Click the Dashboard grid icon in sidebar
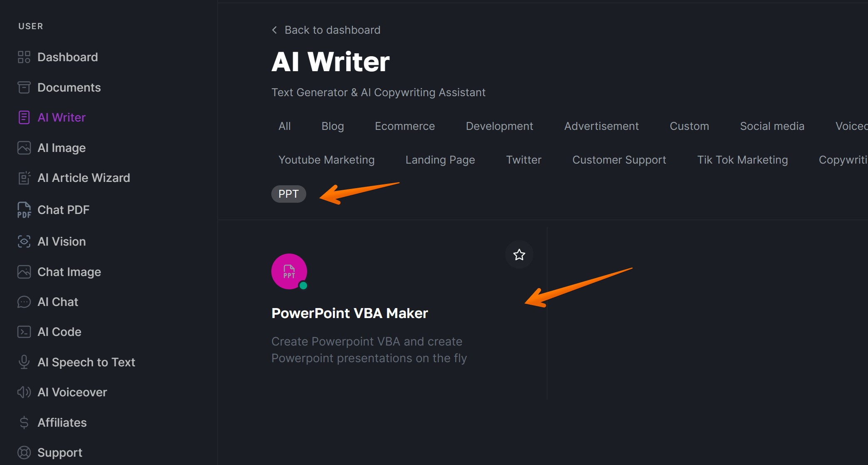 pos(24,57)
